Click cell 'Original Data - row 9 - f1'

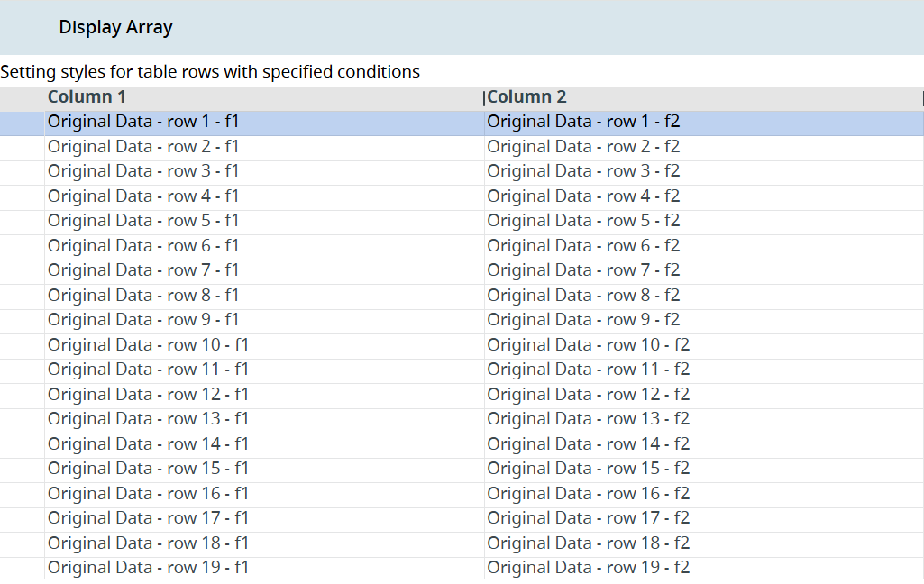[143, 320]
